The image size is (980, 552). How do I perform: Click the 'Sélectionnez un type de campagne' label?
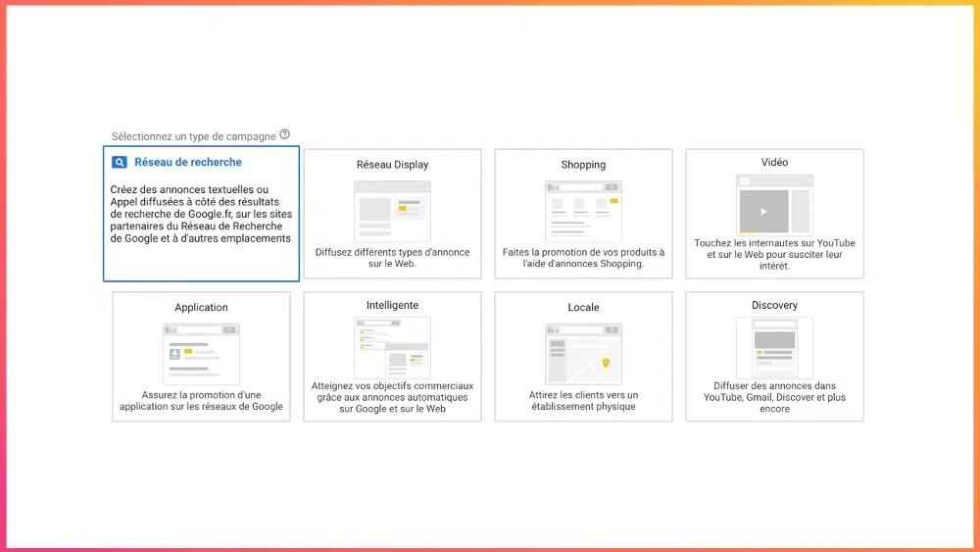[x=193, y=136]
